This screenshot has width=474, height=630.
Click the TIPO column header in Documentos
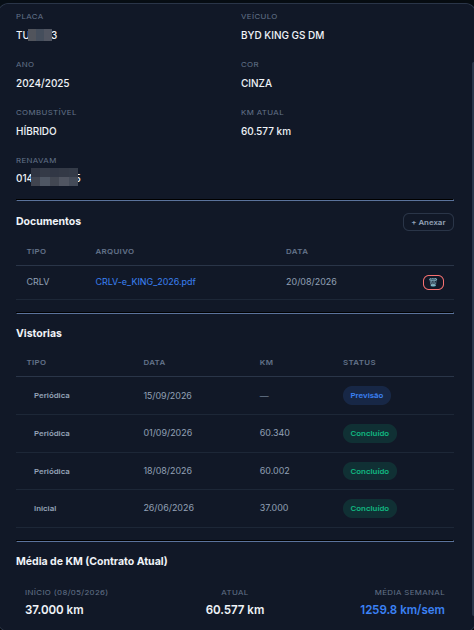pyautogui.click(x=36, y=252)
